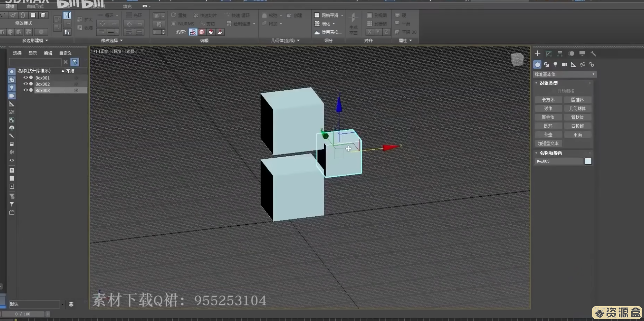Open the 标准基本体 category dropdown
The height and width of the screenshot is (321, 644).
[x=565, y=74]
